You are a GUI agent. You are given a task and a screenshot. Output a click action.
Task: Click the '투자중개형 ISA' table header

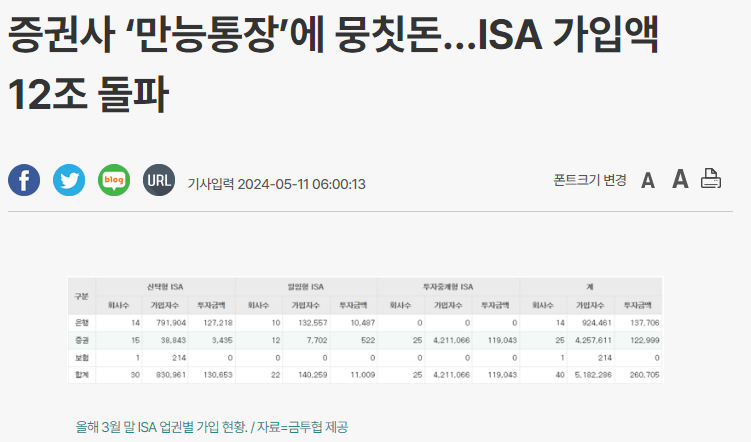pos(448,287)
